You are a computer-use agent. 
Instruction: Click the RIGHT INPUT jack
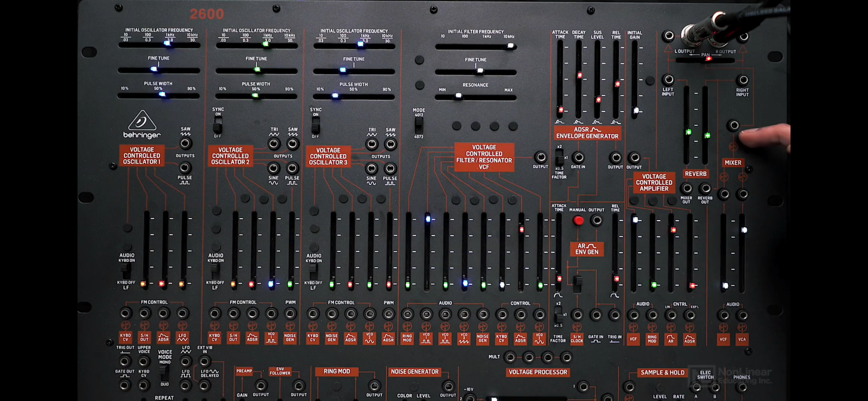tap(743, 80)
